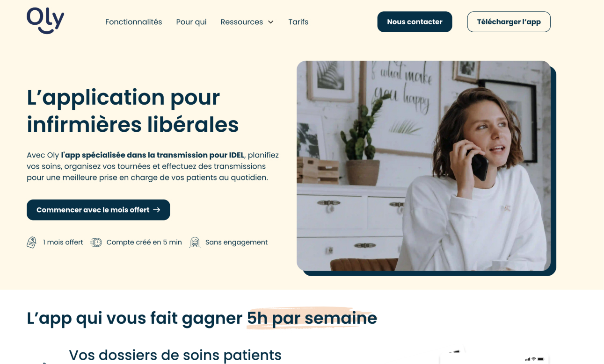Screen dimensions: 604x364
Task: Click Commencer avec le mois offert
Action: pyautogui.click(x=98, y=210)
